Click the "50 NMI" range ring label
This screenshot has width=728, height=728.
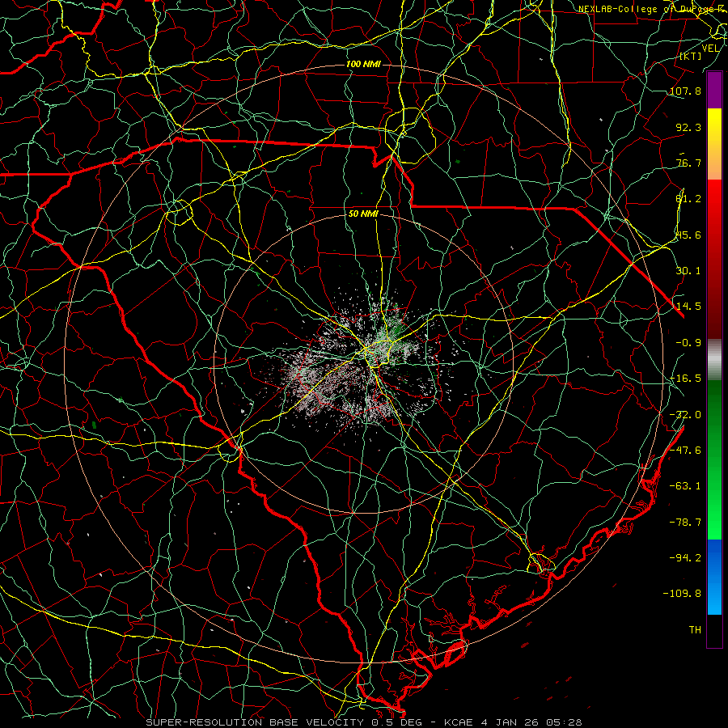363,214
